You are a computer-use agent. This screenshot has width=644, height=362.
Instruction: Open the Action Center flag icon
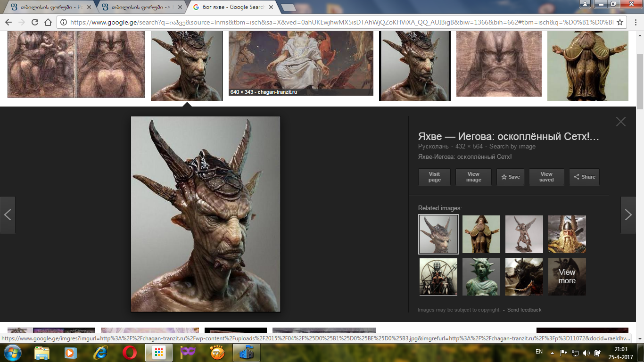click(x=564, y=353)
